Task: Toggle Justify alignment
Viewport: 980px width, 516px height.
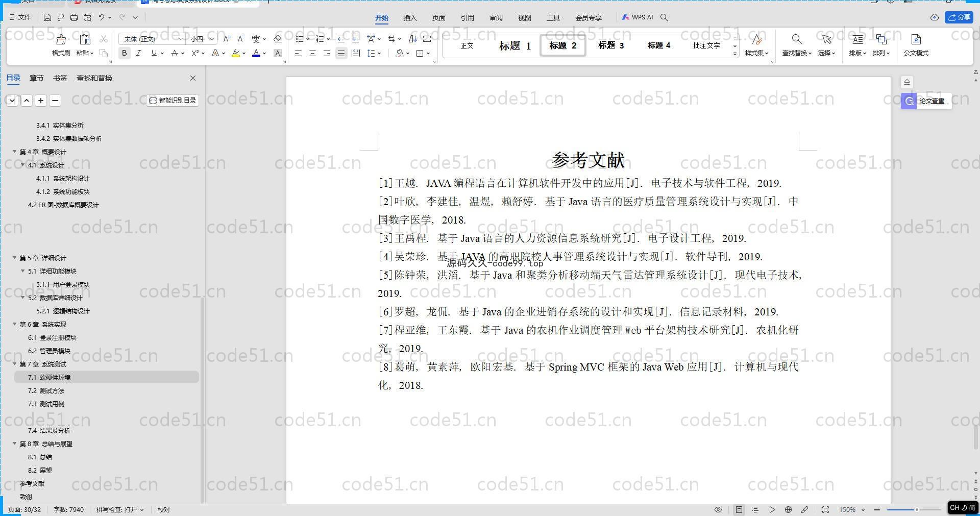Action: click(x=341, y=53)
